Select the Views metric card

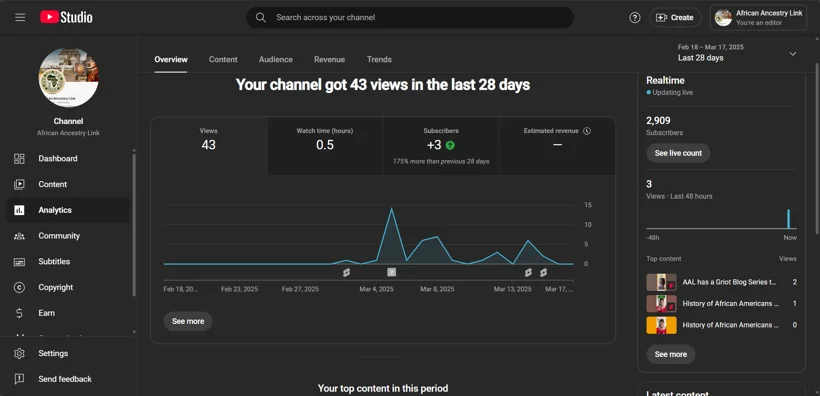(209, 146)
